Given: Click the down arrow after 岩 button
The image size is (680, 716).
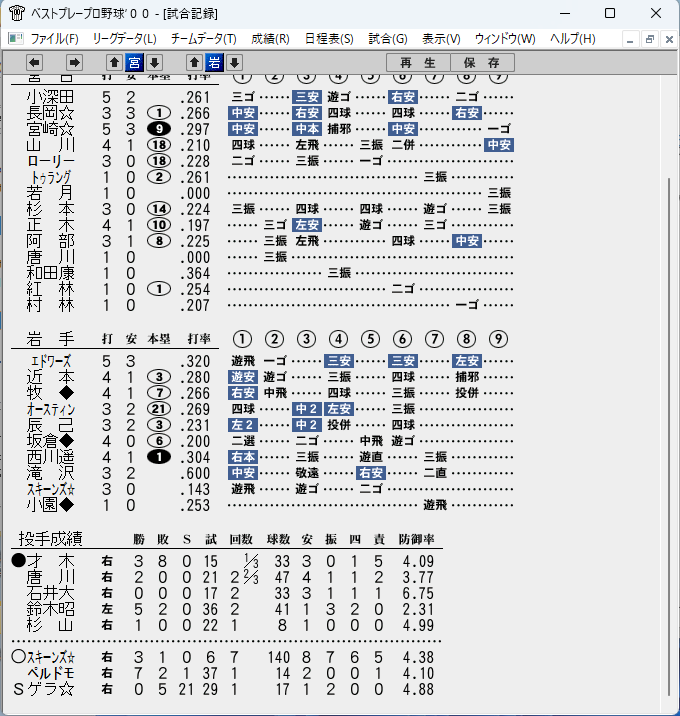Looking at the screenshot, I should click(234, 62).
